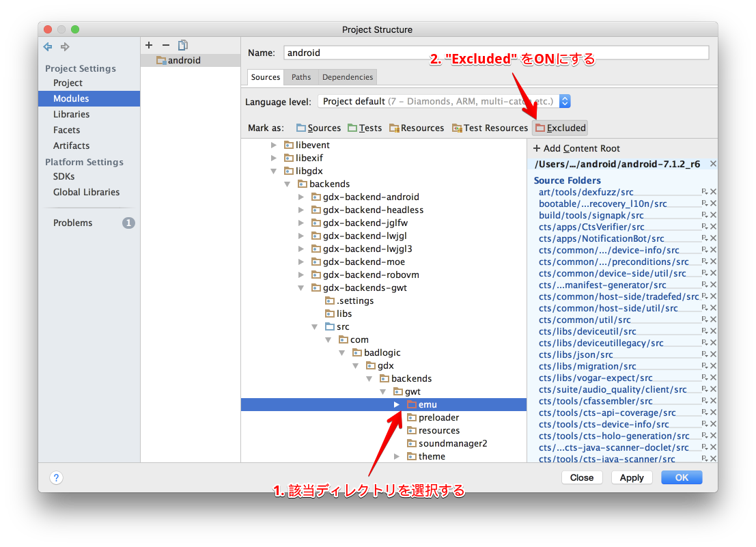Click the back navigation arrow
Viewport: 756px width, 547px height.
pos(46,46)
